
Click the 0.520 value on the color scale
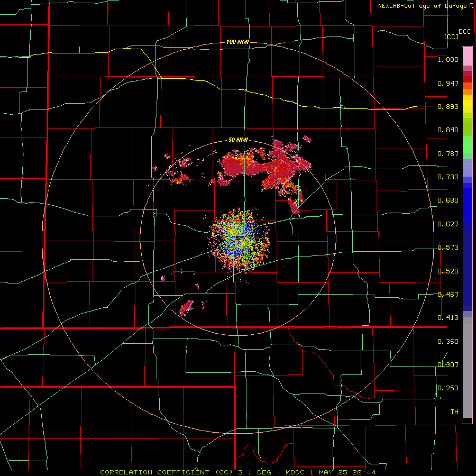[x=448, y=271]
